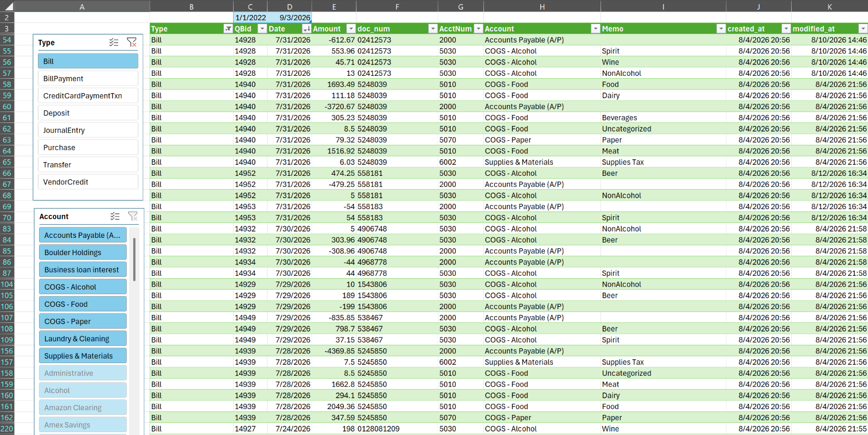Toggle multi-select in Account slicer
Image resolution: width=868 pixels, height=435 pixels.
coord(115,217)
